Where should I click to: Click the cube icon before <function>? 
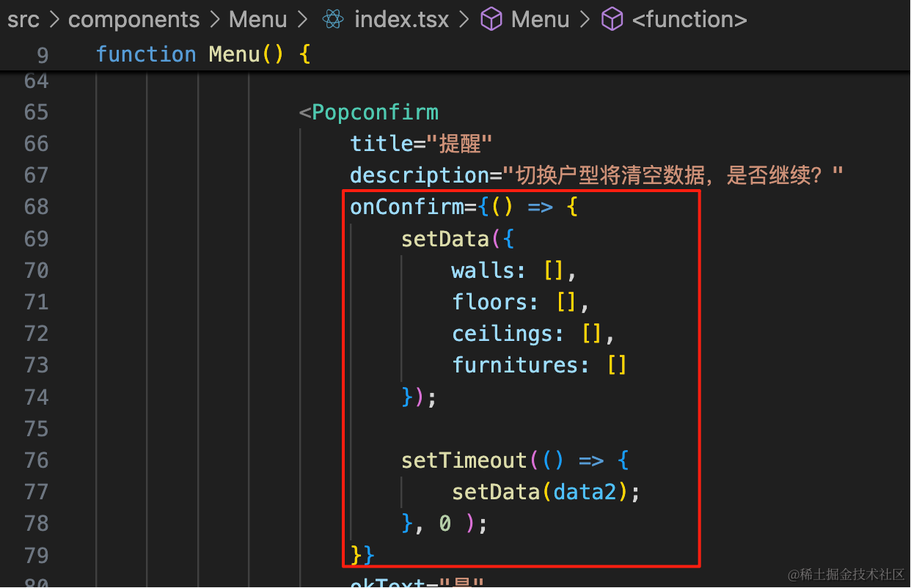(612, 20)
